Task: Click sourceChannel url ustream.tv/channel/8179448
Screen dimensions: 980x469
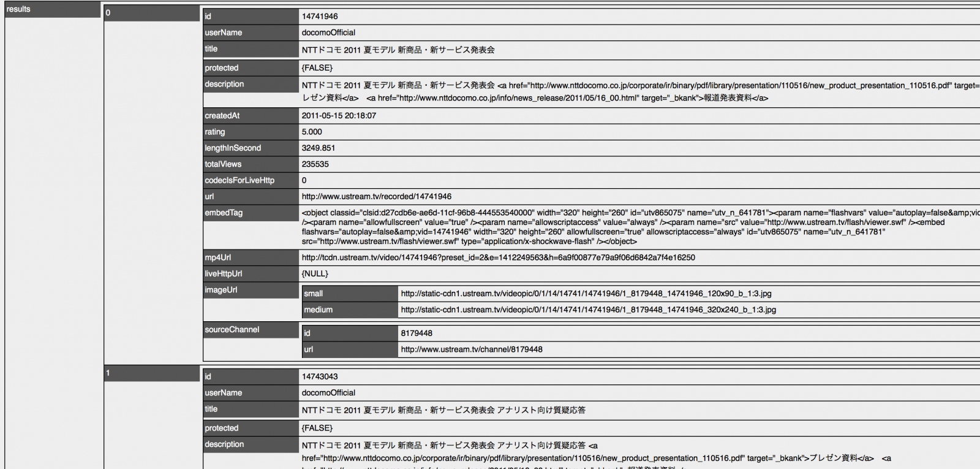Action: pyautogui.click(x=472, y=349)
